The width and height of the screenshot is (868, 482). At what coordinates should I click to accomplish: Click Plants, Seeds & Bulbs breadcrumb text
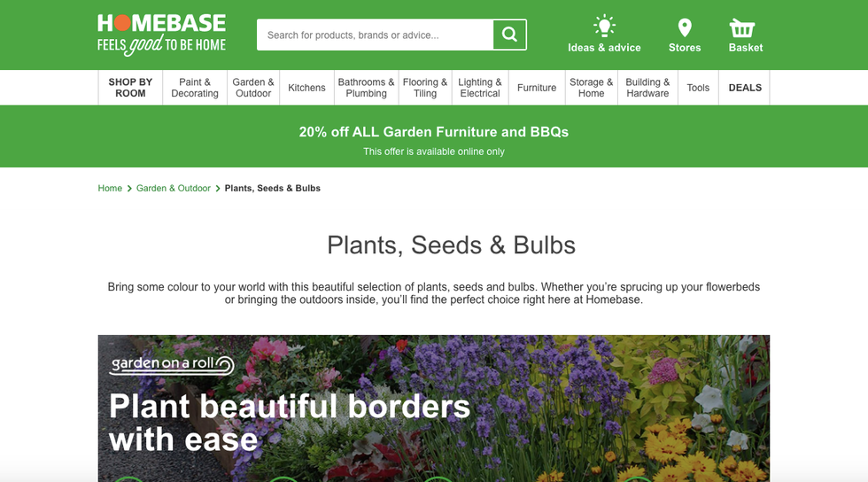coord(273,189)
